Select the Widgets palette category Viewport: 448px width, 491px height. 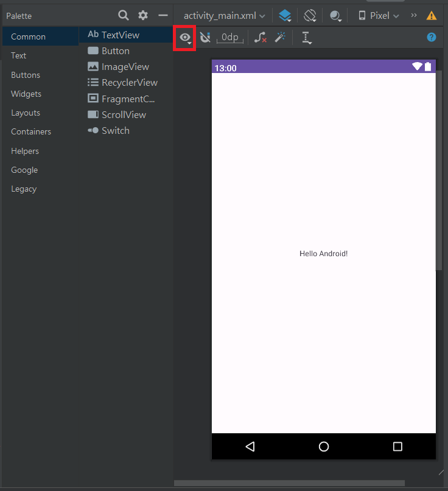coord(40,94)
